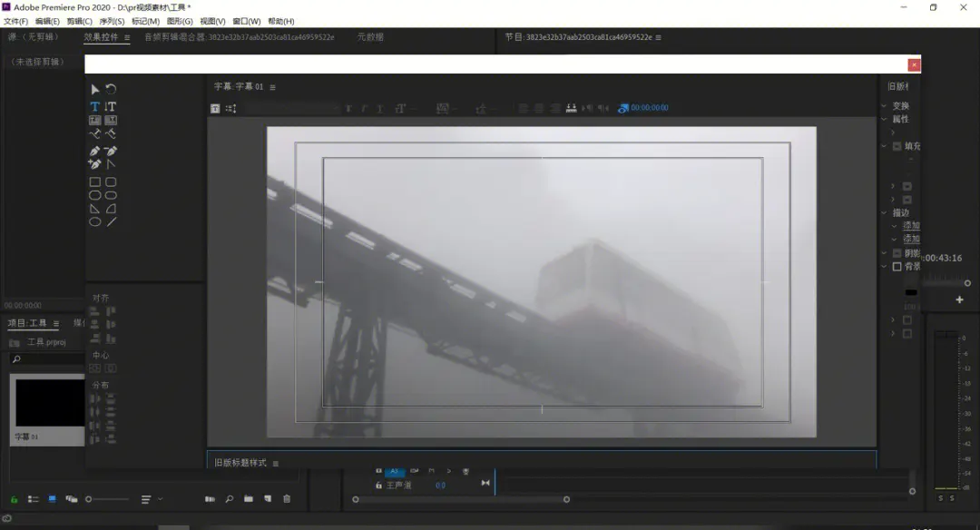980x530 pixels.
Task: Toggle the 阴影 checkbox
Action: [x=897, y=253]
